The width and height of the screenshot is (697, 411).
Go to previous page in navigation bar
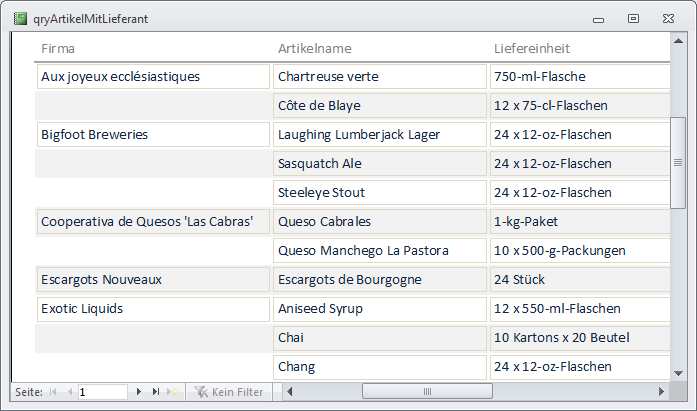point(70,392)
